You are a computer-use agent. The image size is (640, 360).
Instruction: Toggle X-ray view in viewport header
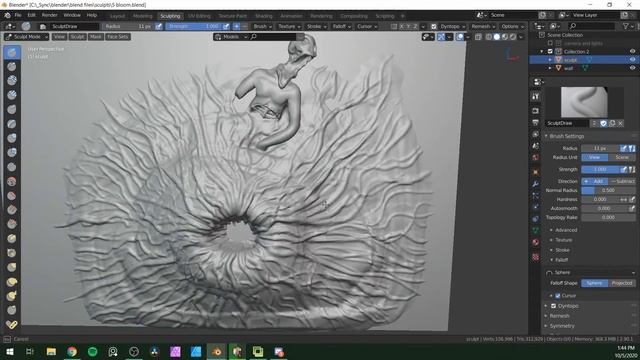point(478,37)
